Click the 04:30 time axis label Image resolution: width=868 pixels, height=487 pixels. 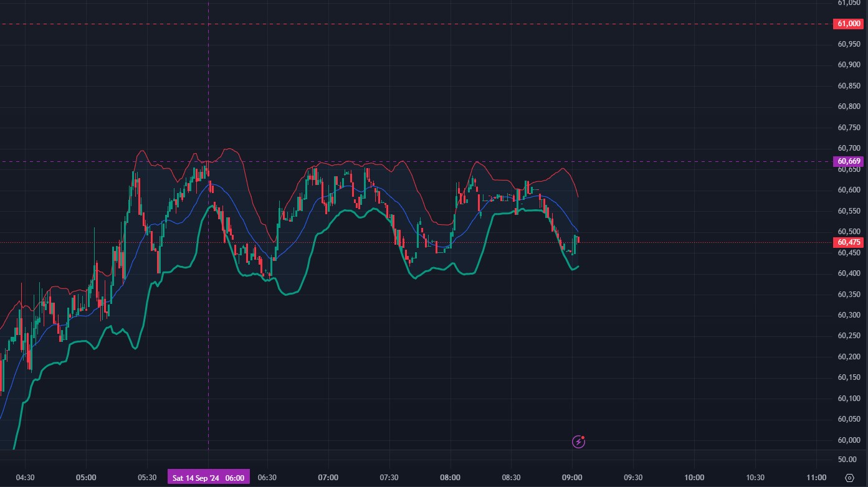pos(25,478)
